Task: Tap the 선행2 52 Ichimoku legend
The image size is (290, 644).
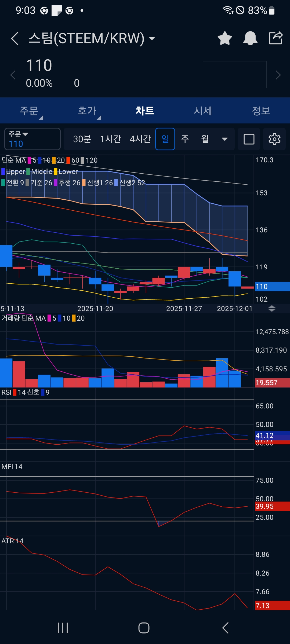Action: point(130,183)
